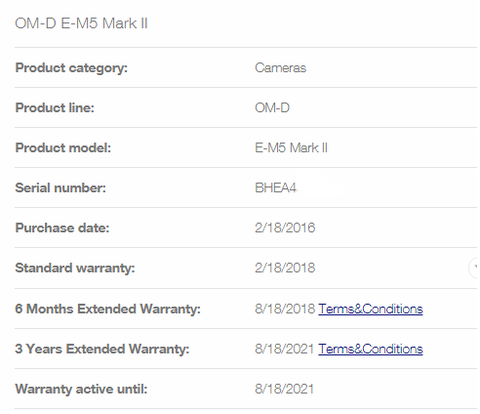Open Terms&Conditions for 3 Years Extended Warranty

coord(370,349)
